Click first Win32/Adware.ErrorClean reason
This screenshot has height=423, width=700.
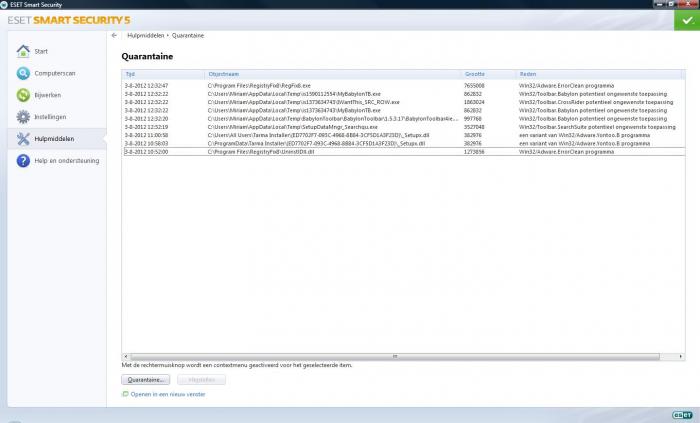[567, 86]
